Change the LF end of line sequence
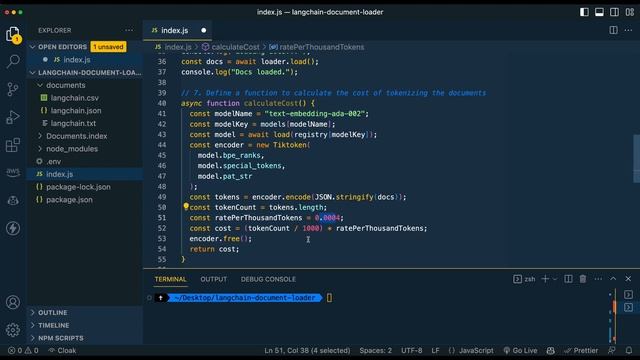 click(x=436, y=350)
